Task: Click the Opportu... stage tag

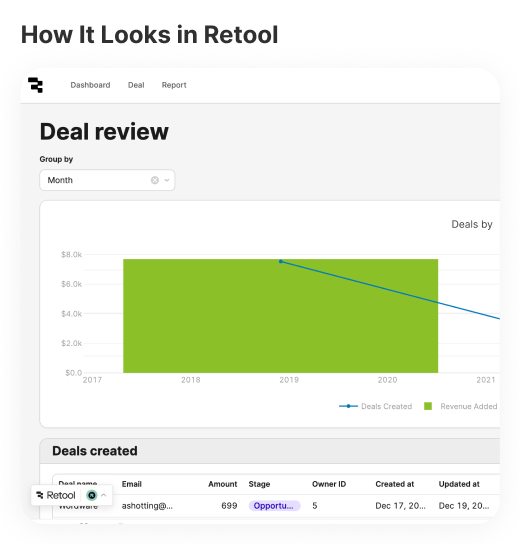Action: click(x=274, y=506)
